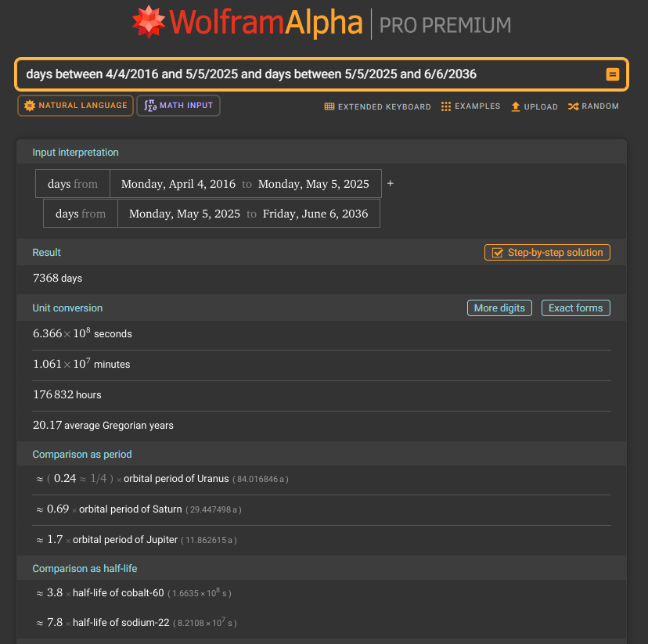
Task: Open the Step-by-step solution
Action: coord(547,253)
